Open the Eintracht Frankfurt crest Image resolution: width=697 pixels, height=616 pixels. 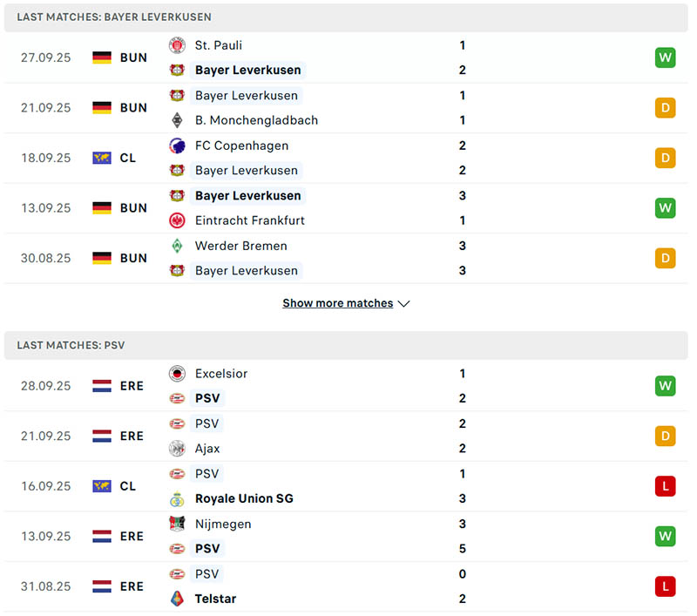[177, 220]
